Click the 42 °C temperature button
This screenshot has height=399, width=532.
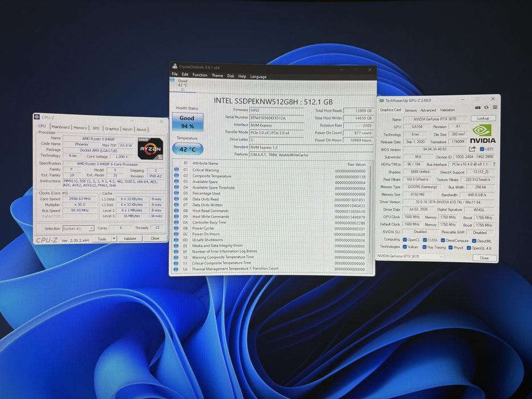[x=188, y=149]
